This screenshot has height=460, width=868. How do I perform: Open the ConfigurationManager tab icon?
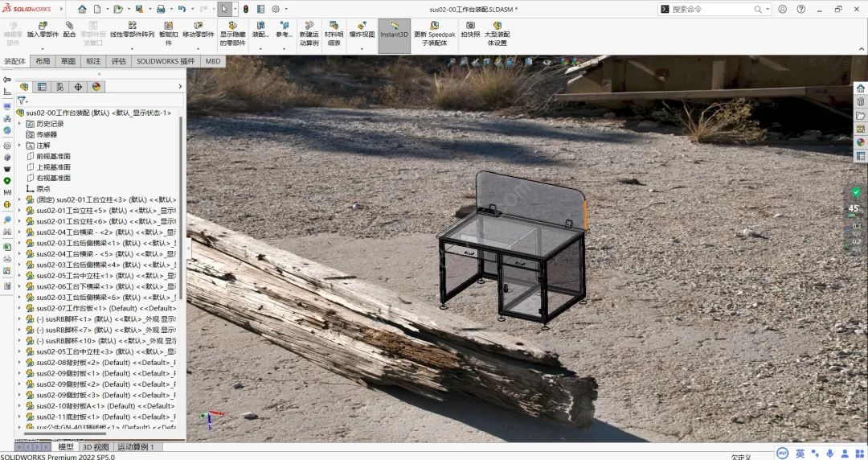pyautogui.click(x=59, y=87)
